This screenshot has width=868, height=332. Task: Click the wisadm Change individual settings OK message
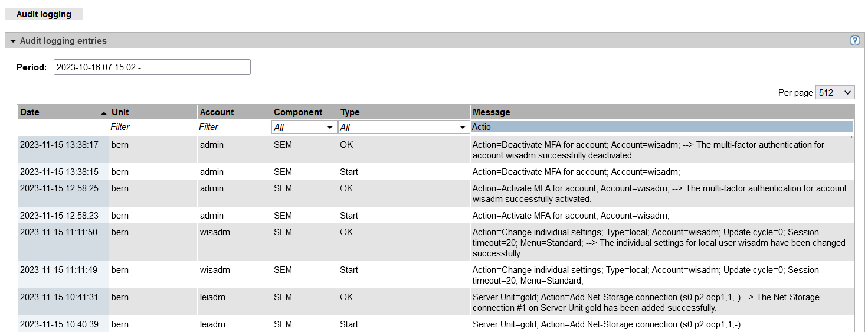[x=659, y=243]
